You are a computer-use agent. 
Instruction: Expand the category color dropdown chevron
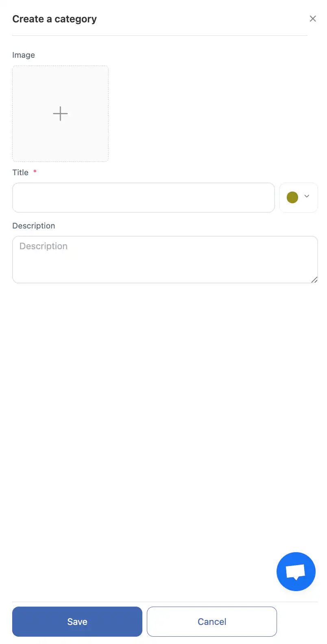tap(307, 196)
